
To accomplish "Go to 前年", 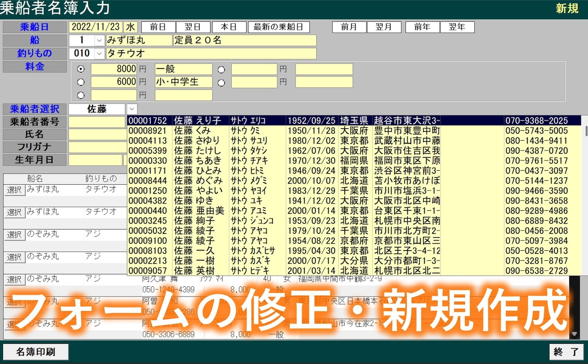I will pos(422,27).
